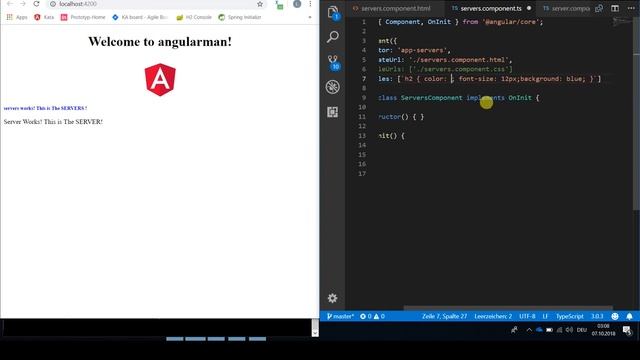Click the browser page scrollbar down arrow
The height and width of the screenshot is (360, 640).
coord(315,333)
